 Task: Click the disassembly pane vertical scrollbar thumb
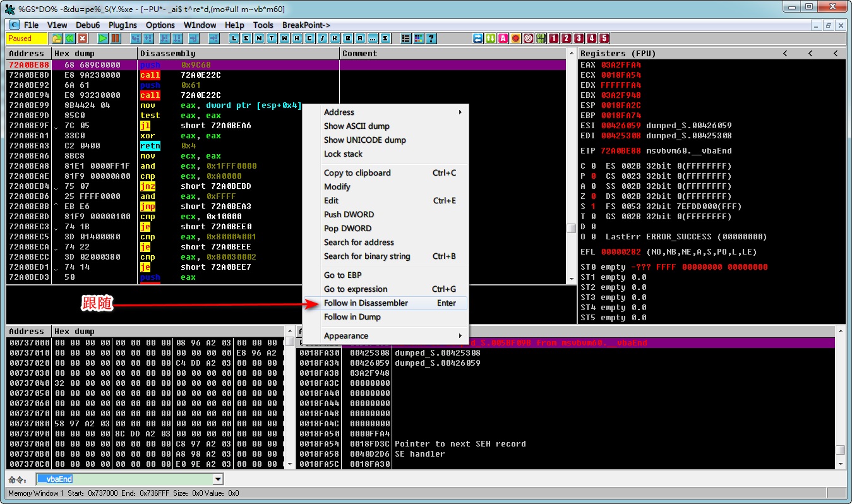point(572,228)
